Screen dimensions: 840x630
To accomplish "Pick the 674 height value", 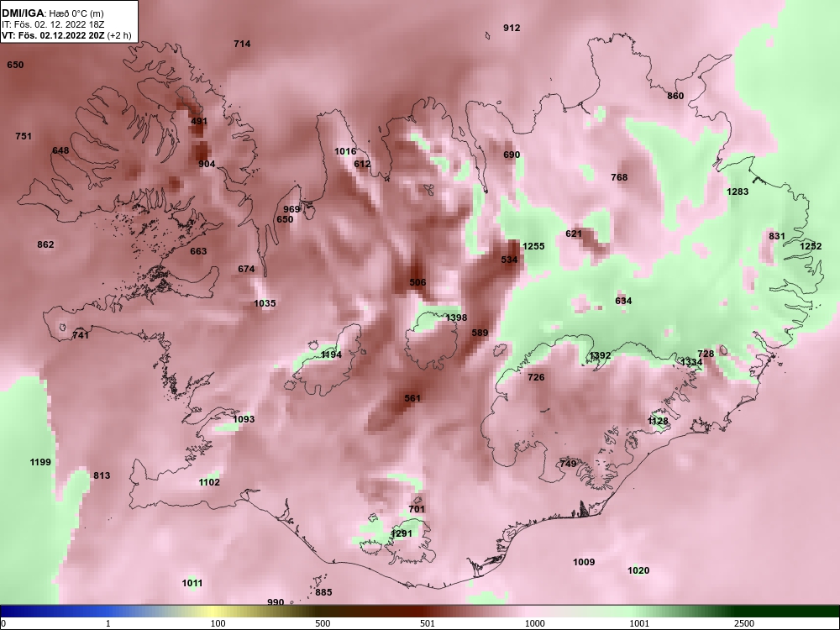I will click(246, 269).
